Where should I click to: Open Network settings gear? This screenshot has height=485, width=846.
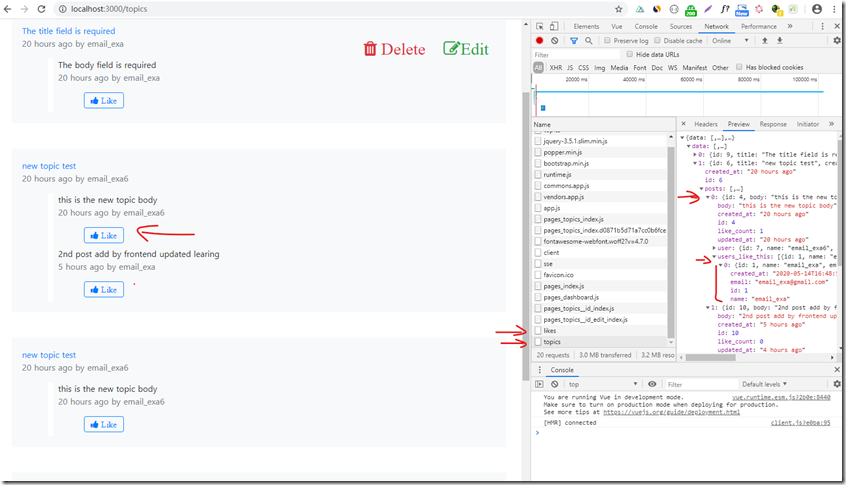(x=837, y=40)
